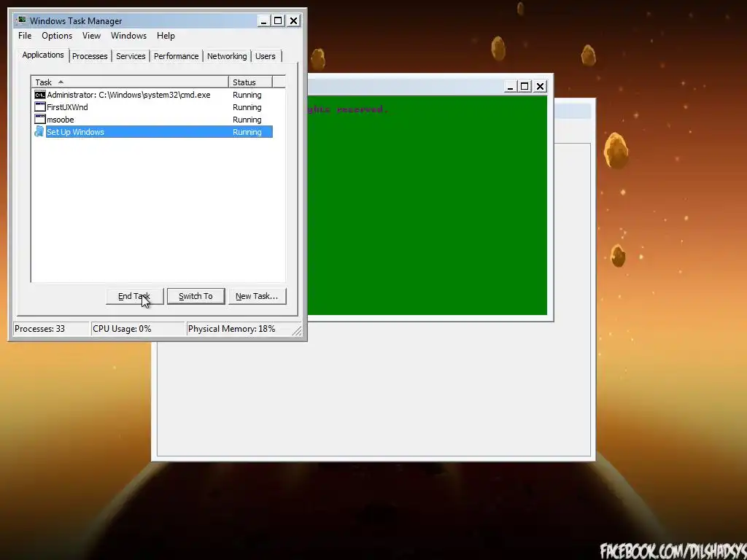Viewport: 747px width, 560px height.
Task: Maximize the green command prompt window
Action: point(525,86)
